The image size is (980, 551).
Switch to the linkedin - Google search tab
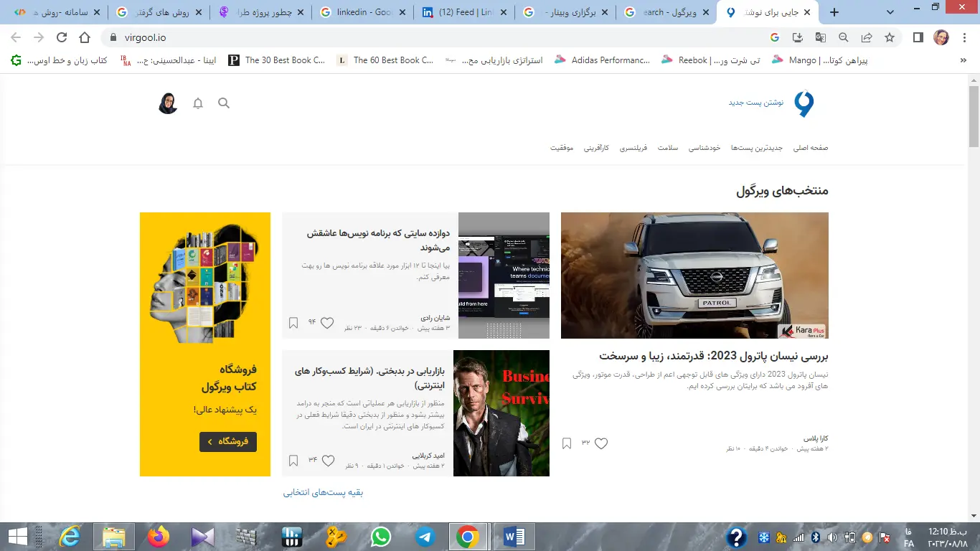[364, 12]
